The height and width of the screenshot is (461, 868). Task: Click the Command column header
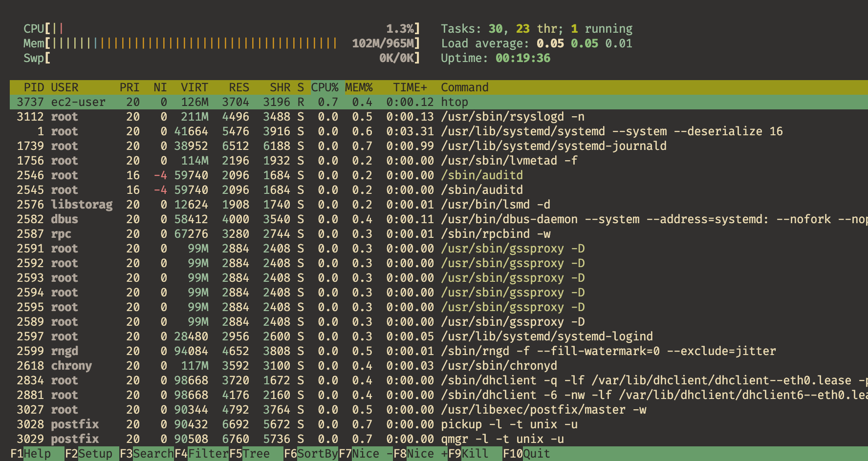[465, 87]
